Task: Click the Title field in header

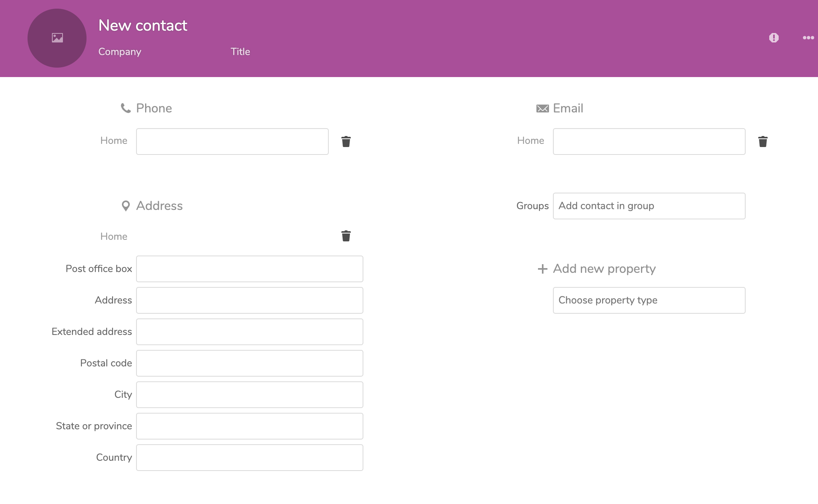Action: tap(240, 52)
